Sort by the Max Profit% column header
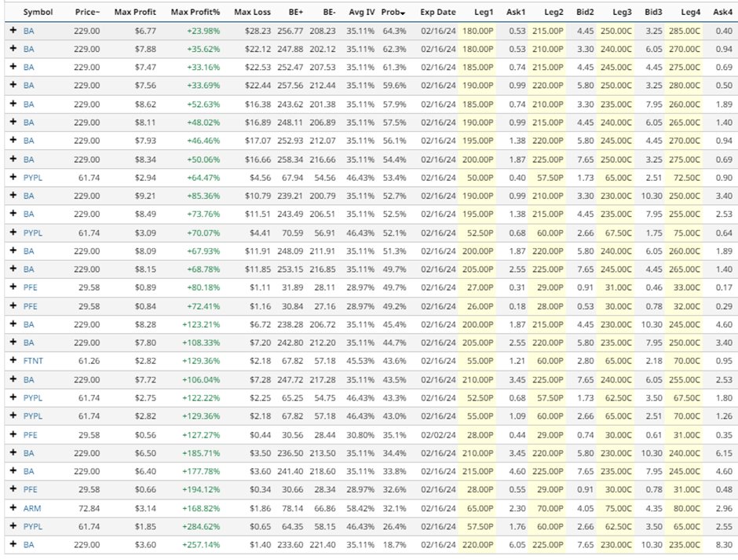The width and height of the screenshot is (738, 560). point(195,13)
